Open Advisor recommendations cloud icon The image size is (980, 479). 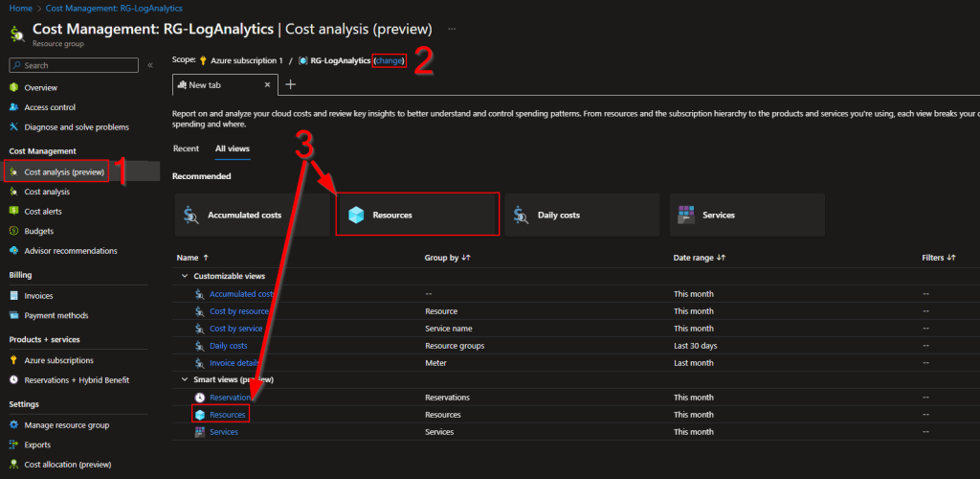tap(13, 251)
